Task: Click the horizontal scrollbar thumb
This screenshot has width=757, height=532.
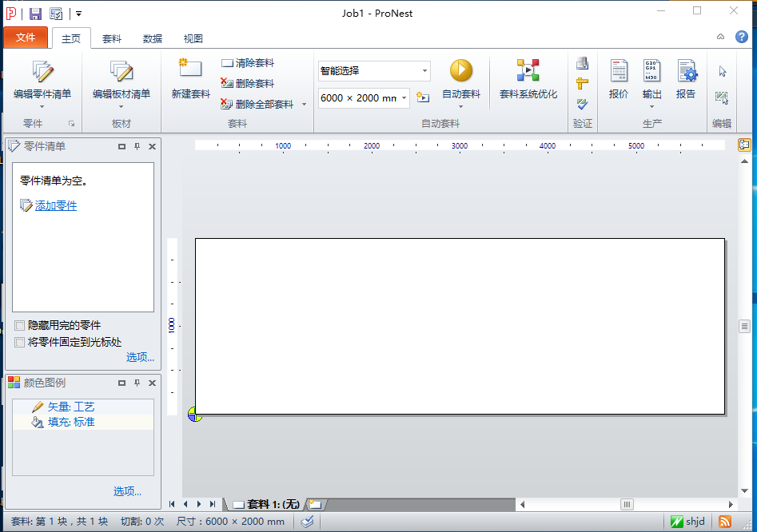Action: pyautogui.click(x=628, y=504)
